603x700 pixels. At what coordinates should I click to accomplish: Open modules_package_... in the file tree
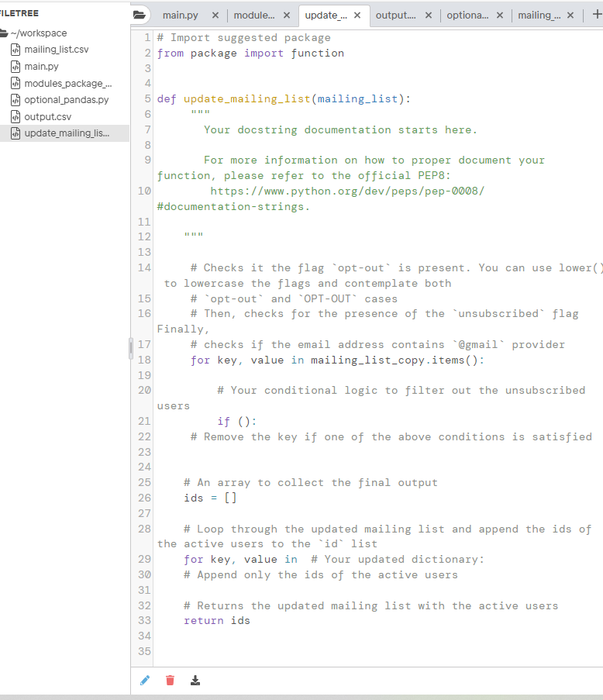pos(68,84)
